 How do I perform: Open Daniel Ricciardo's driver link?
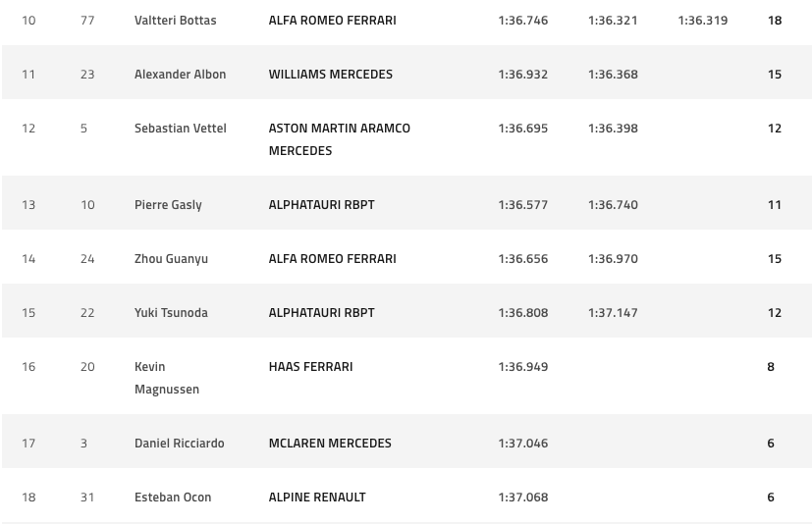pos(179,444)
